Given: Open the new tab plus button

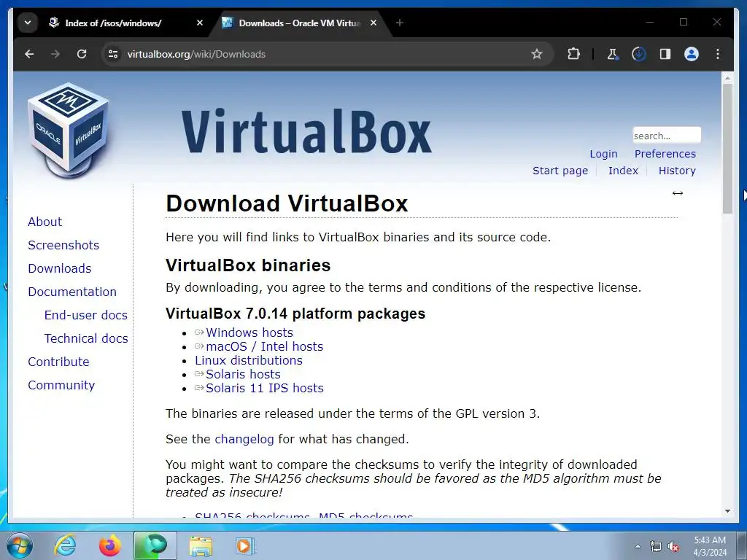Looking at the screenshot, I should click(400, 23).
